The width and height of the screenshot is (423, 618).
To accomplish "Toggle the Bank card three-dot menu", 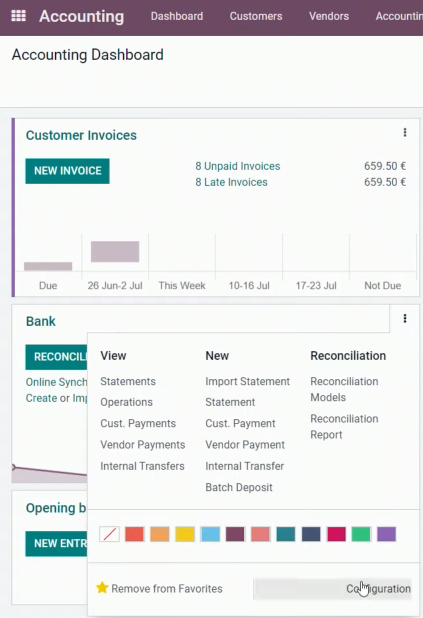I will [x=405, y=318].
